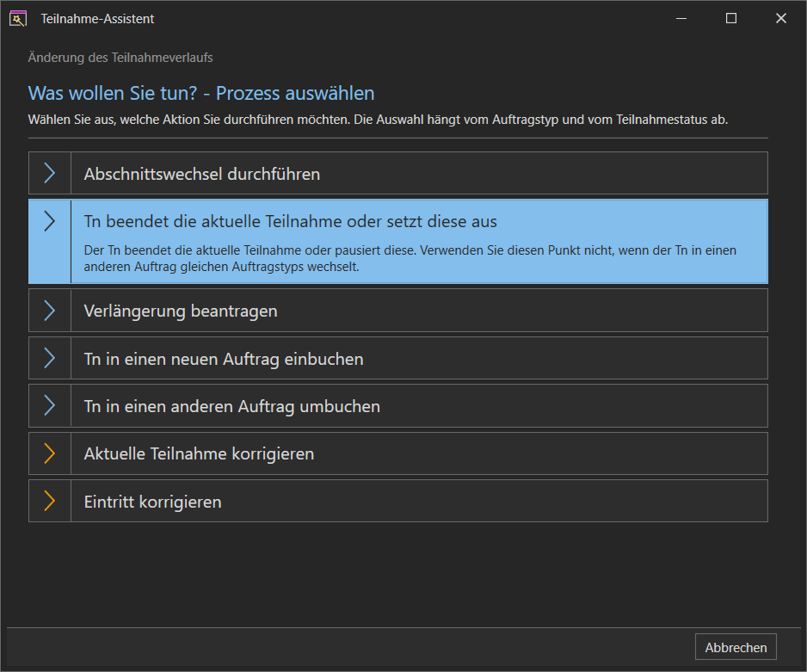This screenshot has width=807, height=672.
Task: Click the description text of the highlighted option
Action: click(x=410, y=258)
